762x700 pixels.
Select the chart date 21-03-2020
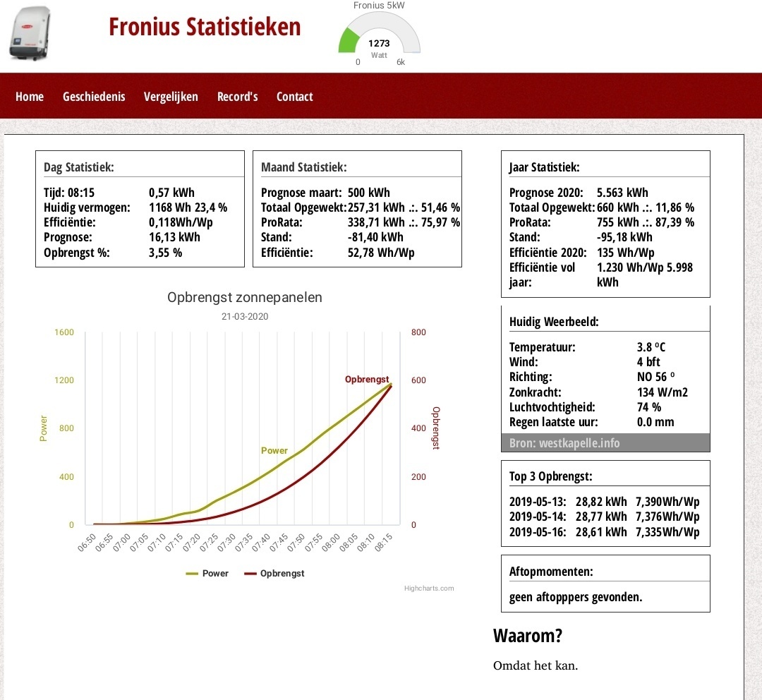[245, 316]
